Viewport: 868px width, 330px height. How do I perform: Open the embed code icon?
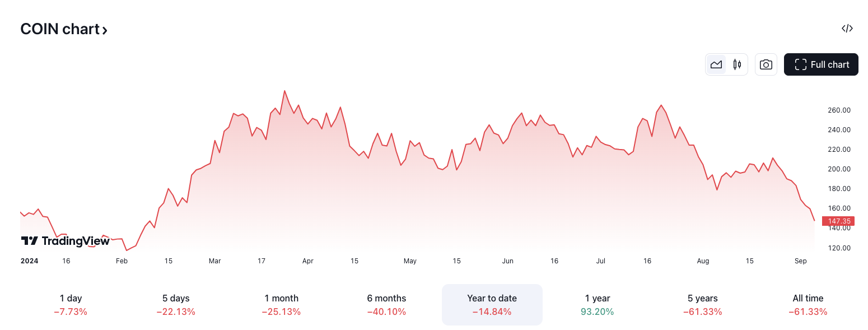[x=847, y=29]
